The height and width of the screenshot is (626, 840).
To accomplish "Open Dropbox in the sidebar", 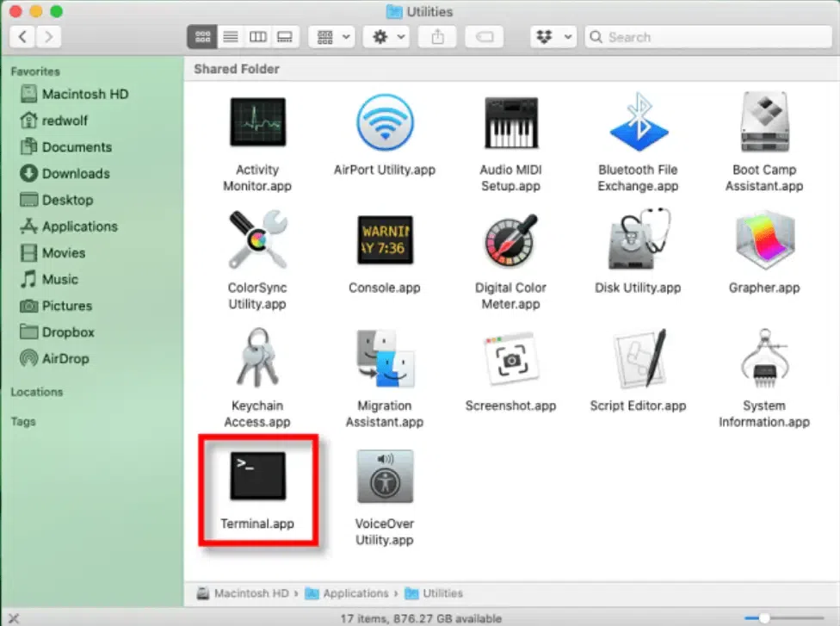I will pyautogui.click(x=58, y=332).
